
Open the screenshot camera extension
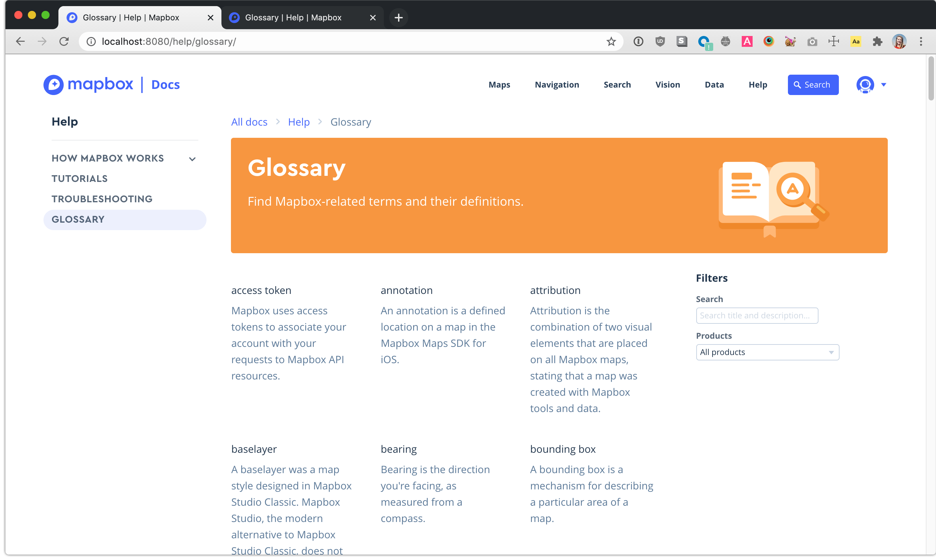pyautogui.click(x=812, y=41)
